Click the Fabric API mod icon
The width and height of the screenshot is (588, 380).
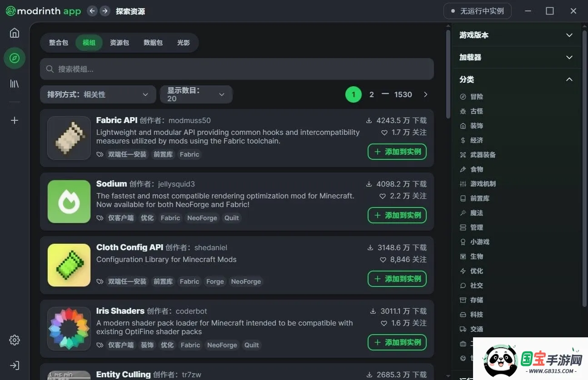69,138
